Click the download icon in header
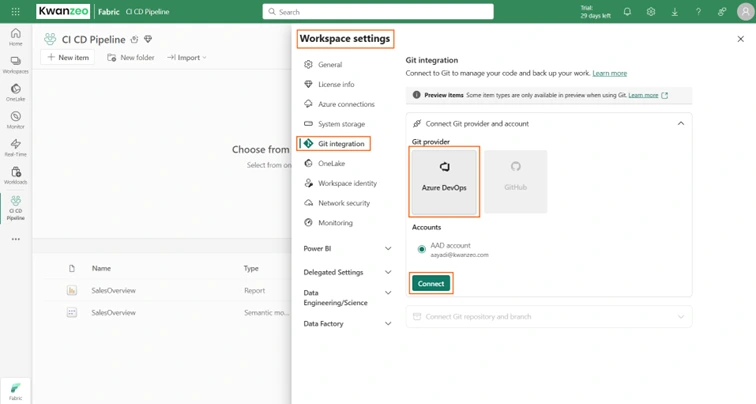756x404 pixels. [675, 12]
